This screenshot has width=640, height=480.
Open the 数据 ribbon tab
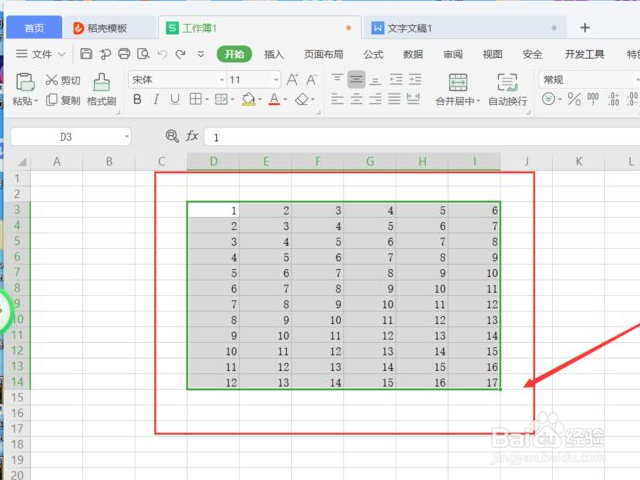(x=413, y=54)
